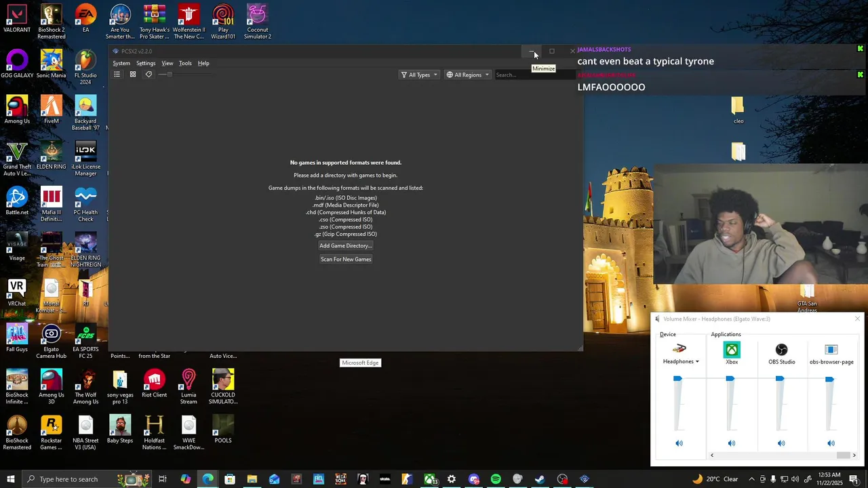
Task: Mute Headphones in Volume Mixer
Action: pos(679,443)
